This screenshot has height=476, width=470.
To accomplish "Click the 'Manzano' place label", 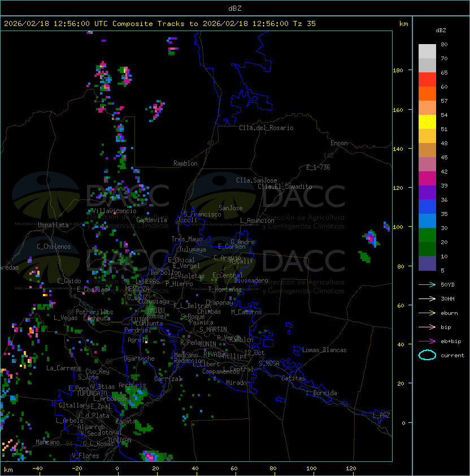I will (47, 442).
